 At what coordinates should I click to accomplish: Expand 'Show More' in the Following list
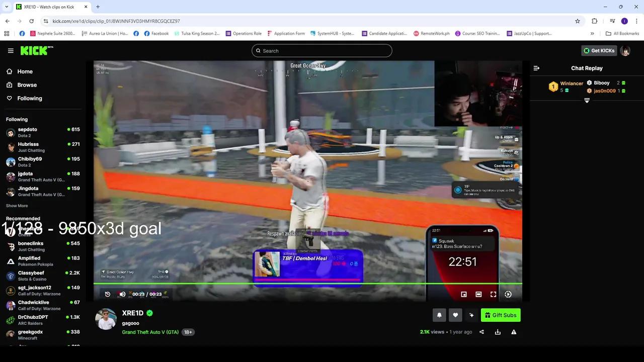point(17,206)
